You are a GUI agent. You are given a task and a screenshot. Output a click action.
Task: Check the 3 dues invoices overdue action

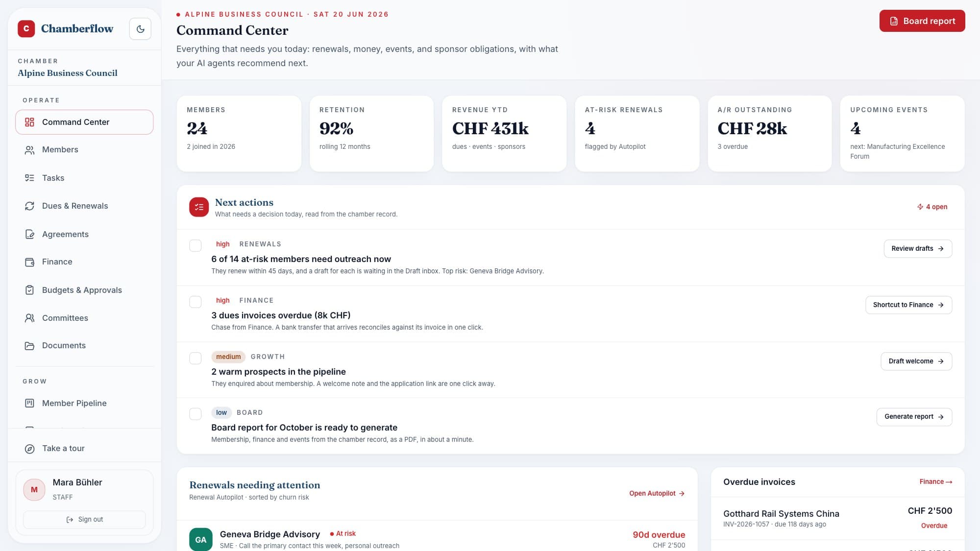(196, 302)
